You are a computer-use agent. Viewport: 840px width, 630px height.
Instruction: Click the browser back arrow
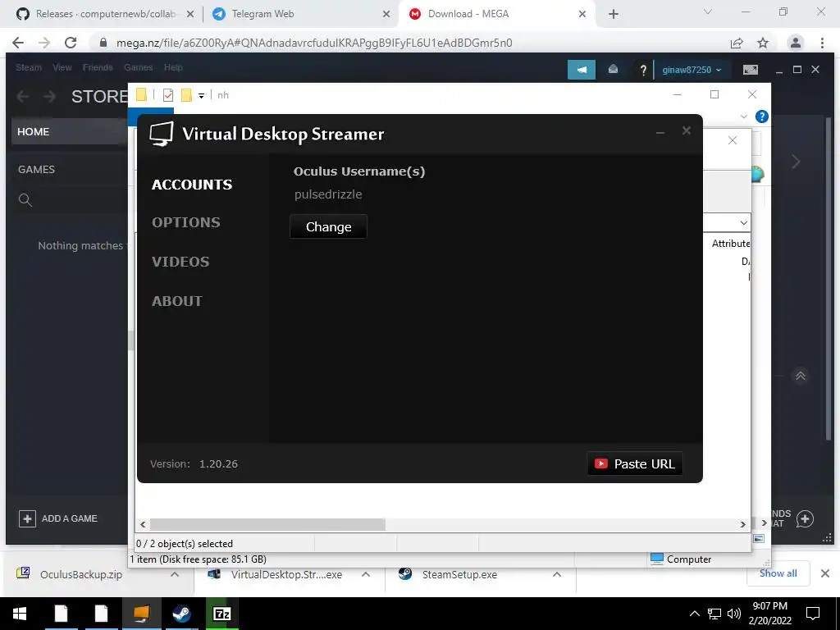coord(18,43)
